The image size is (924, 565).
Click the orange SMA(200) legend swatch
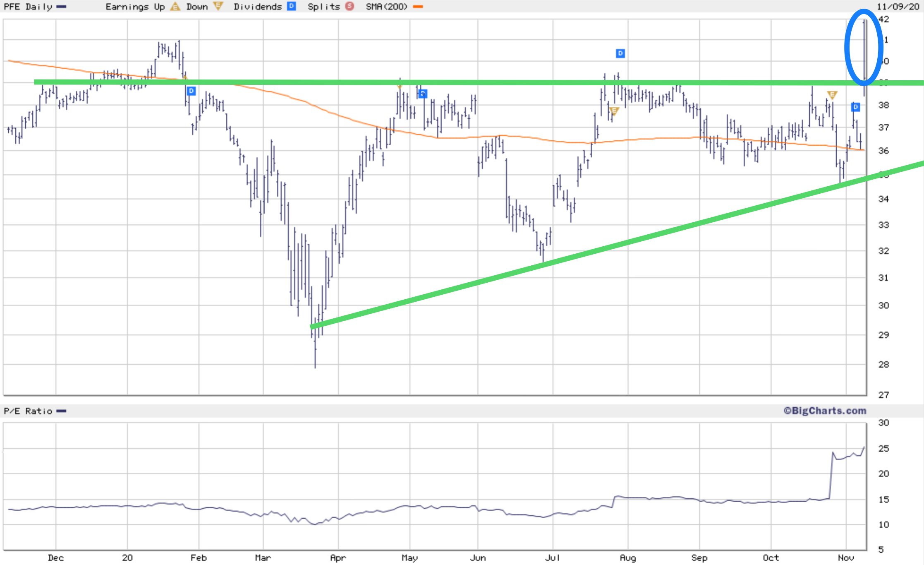click(x=418, y=7)
